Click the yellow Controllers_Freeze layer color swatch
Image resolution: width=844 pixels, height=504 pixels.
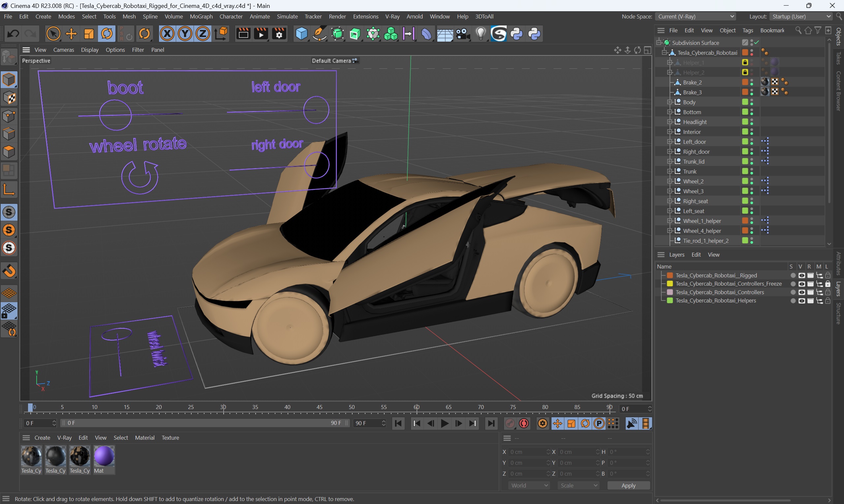point(670,284)
